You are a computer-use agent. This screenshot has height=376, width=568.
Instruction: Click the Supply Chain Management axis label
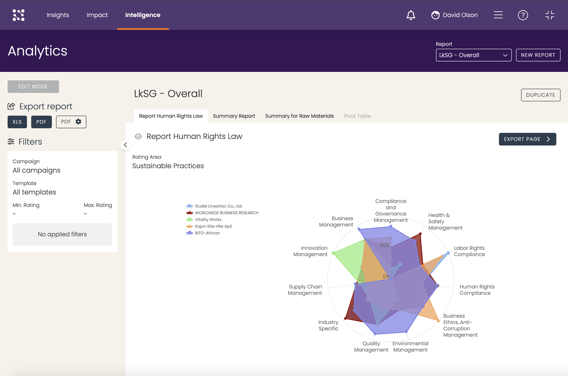(305, 290)
